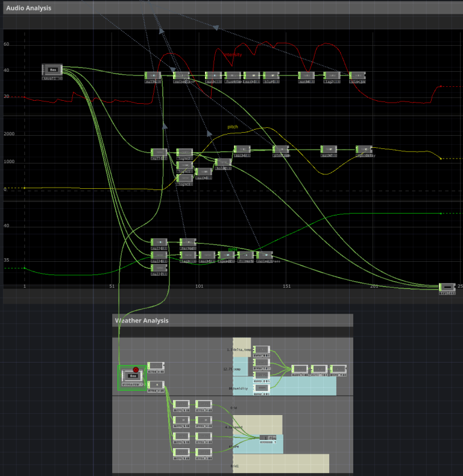Select the output node at Audio Analysis bottom-right

(x=447, y=287)
